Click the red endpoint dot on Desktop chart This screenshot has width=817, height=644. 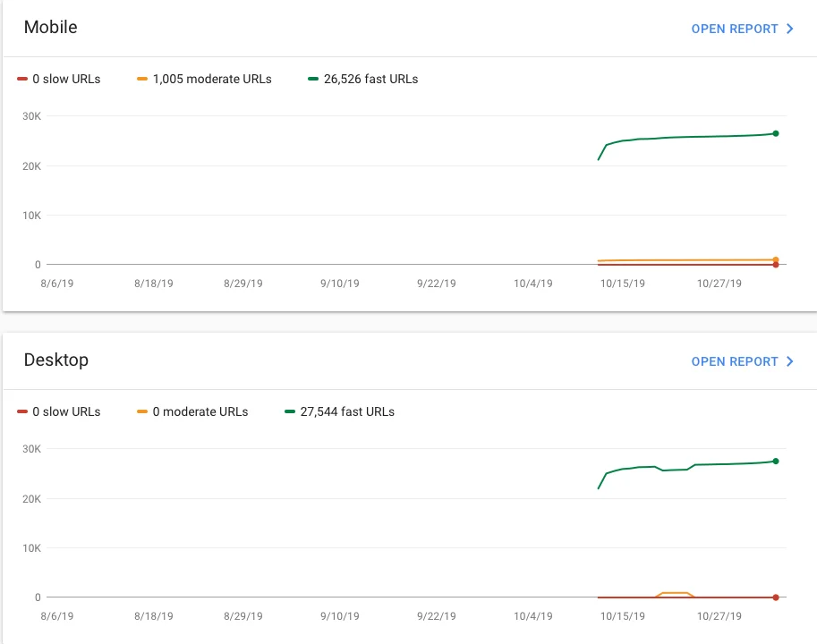pos(776,597)
